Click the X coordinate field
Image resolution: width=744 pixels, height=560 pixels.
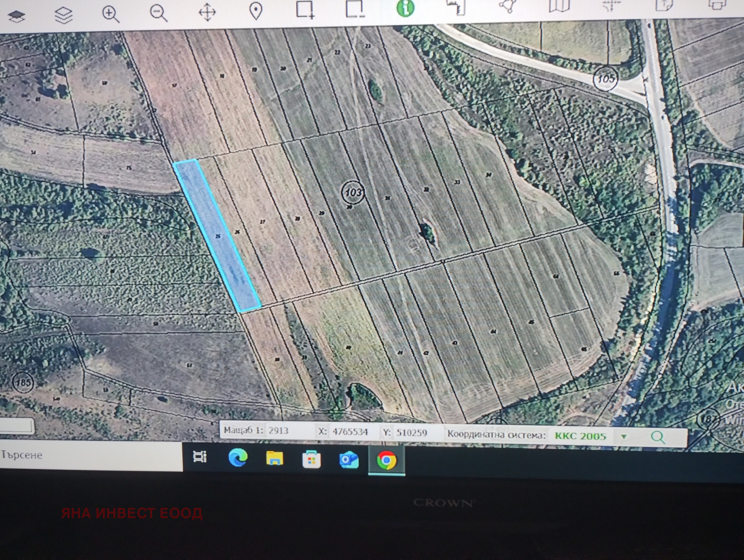(x=350, y=432)
